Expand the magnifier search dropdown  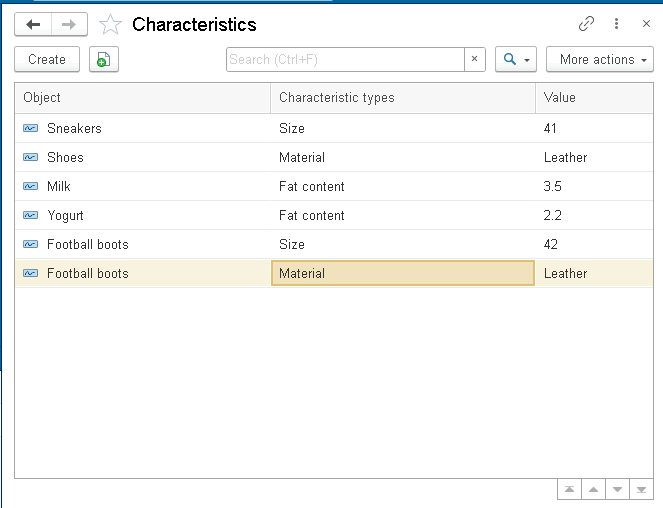pyautogui.click(x=516, y=60)
